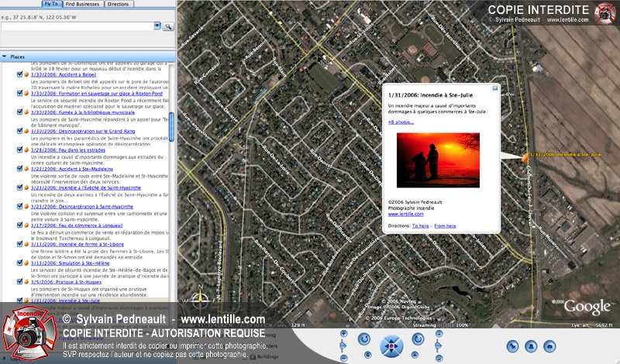
Task: Open Incendie de ferme à St-Liboire link
Action: 77,244
